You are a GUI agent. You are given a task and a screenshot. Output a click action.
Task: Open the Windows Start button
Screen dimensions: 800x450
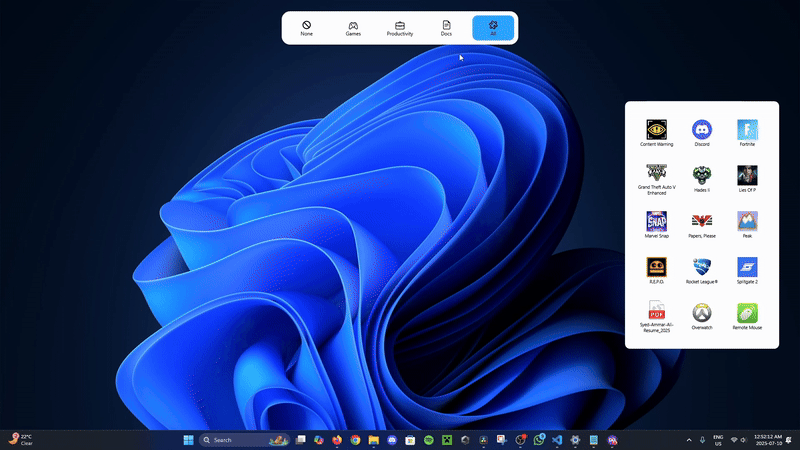click(x=188, y=440)
